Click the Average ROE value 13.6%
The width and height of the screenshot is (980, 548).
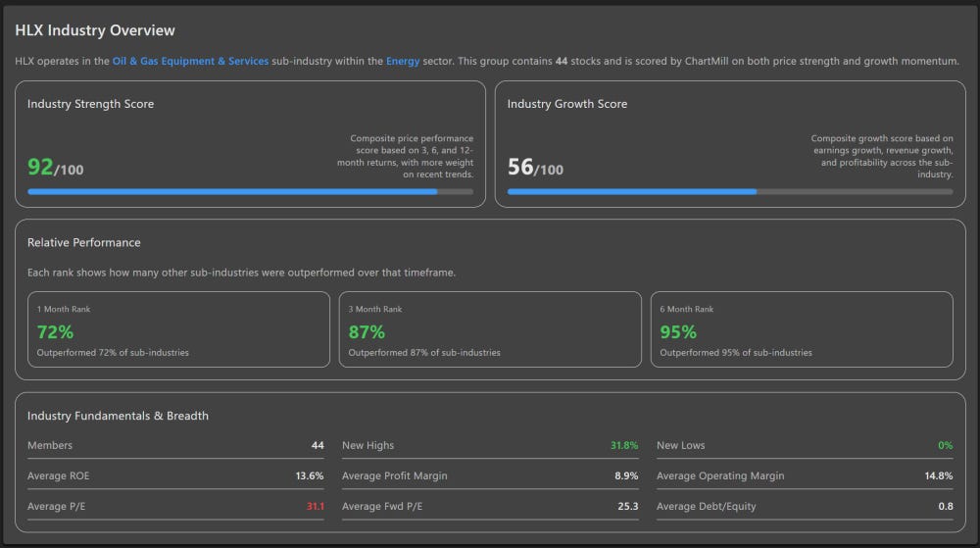point(310,475)
